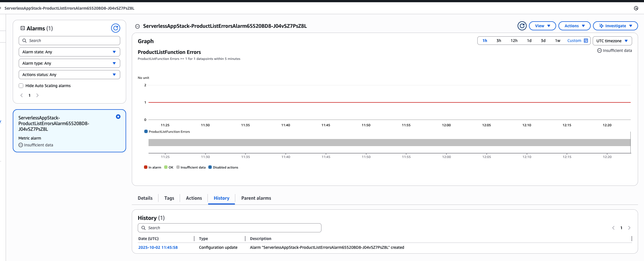Open history entry dated 2025-10-02 11:45:58
This screenshot has width=644, height=261.
[x=158, y=247]
